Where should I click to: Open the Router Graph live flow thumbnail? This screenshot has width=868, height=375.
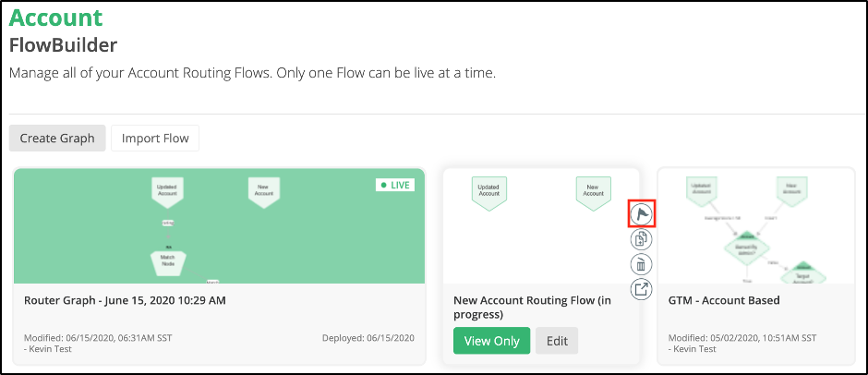(219, 226)
